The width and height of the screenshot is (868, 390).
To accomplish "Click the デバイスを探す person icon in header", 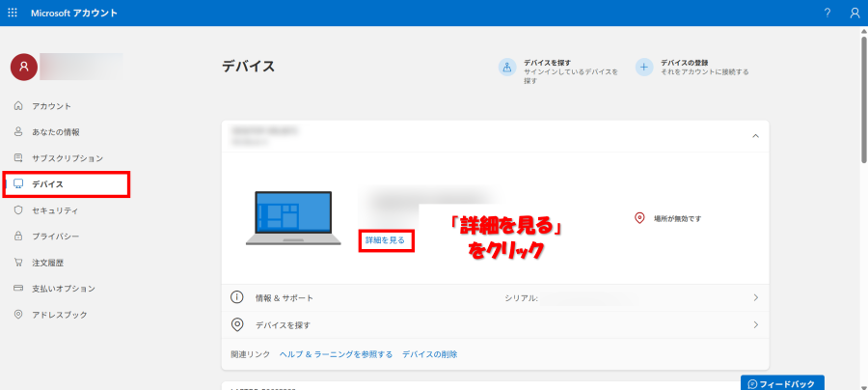I will click(x=507, y=67).
